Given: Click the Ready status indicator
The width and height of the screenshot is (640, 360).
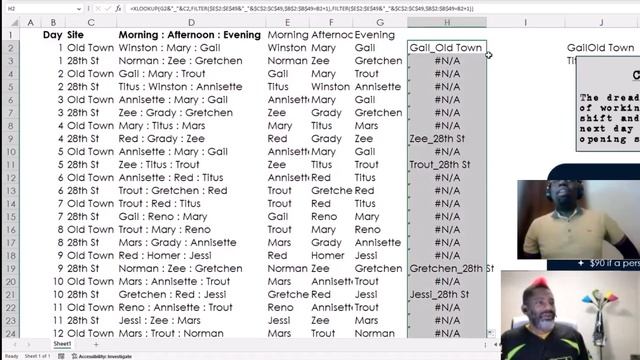Looking at the screenshot, I should point(11,356).
